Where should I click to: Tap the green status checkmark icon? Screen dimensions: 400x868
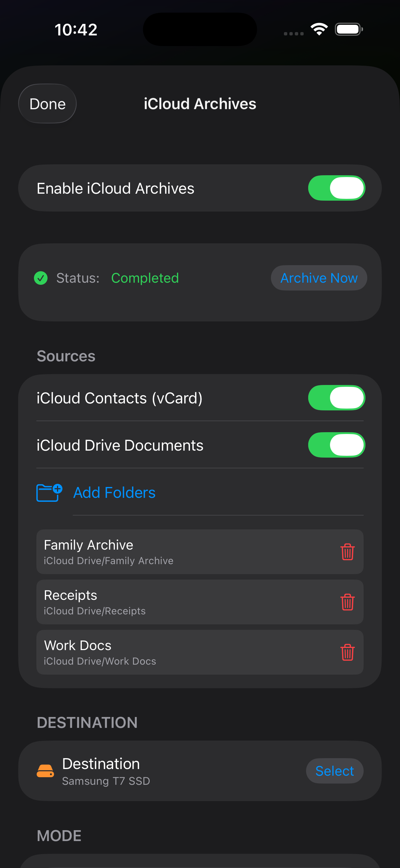41,278
